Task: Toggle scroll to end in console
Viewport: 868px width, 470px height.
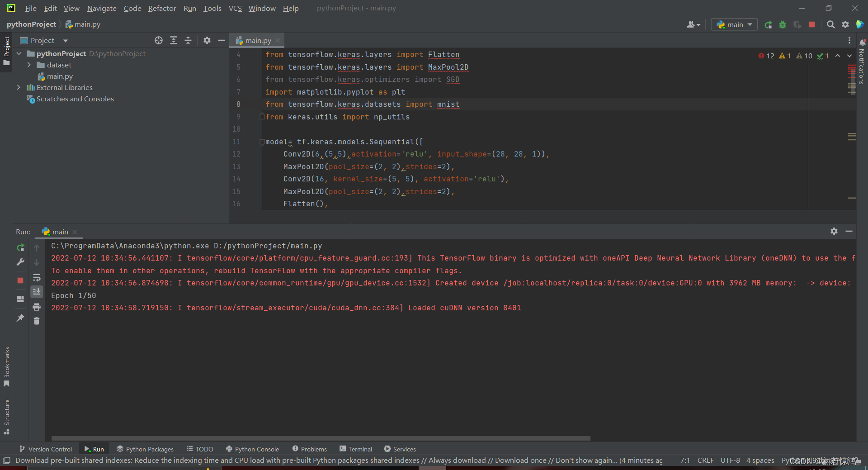Action: coord(37,292)
